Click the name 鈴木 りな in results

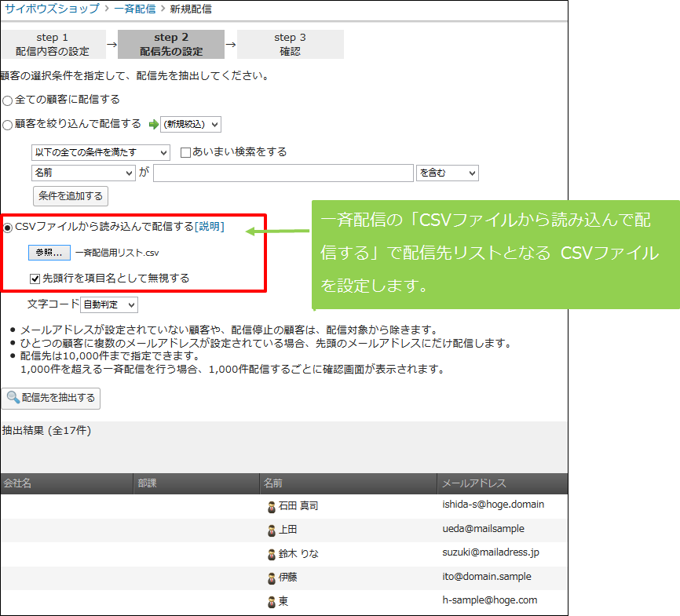click(298, 553)
